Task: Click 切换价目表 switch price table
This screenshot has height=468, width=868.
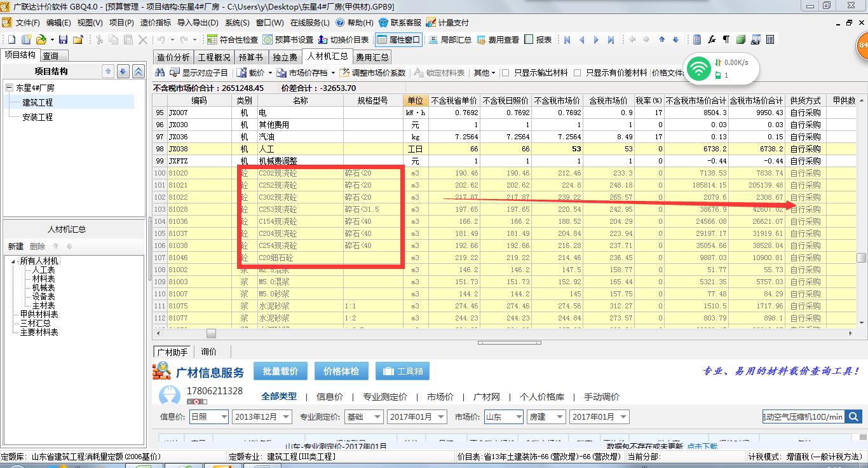Action: 343,39
